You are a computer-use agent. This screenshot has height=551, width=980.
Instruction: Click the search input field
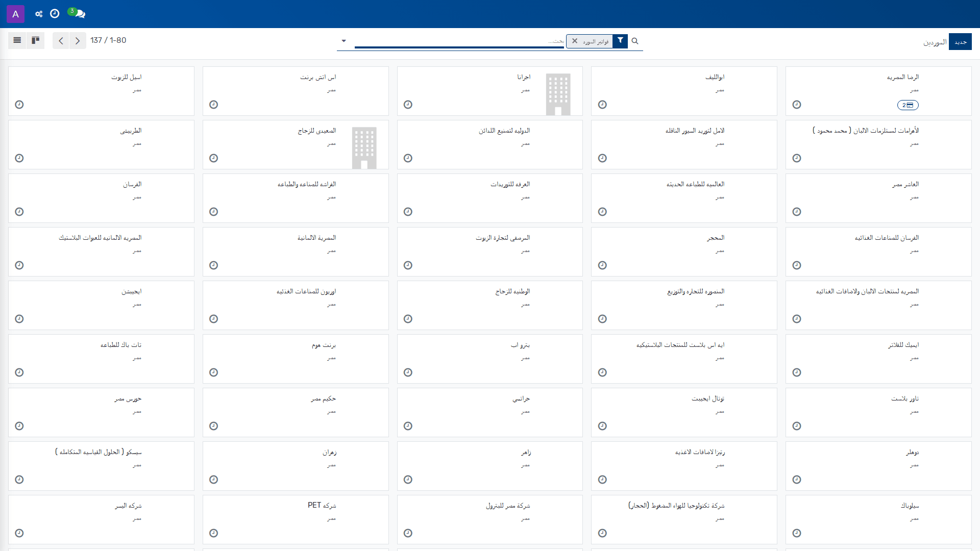(x=459, y=41)
